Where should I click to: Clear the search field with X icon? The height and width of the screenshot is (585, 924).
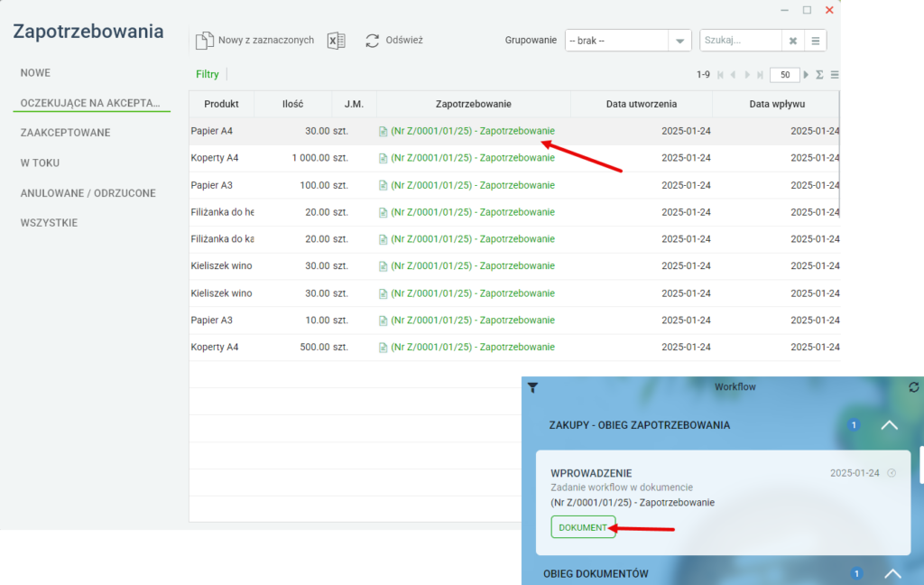pos(793,41)
